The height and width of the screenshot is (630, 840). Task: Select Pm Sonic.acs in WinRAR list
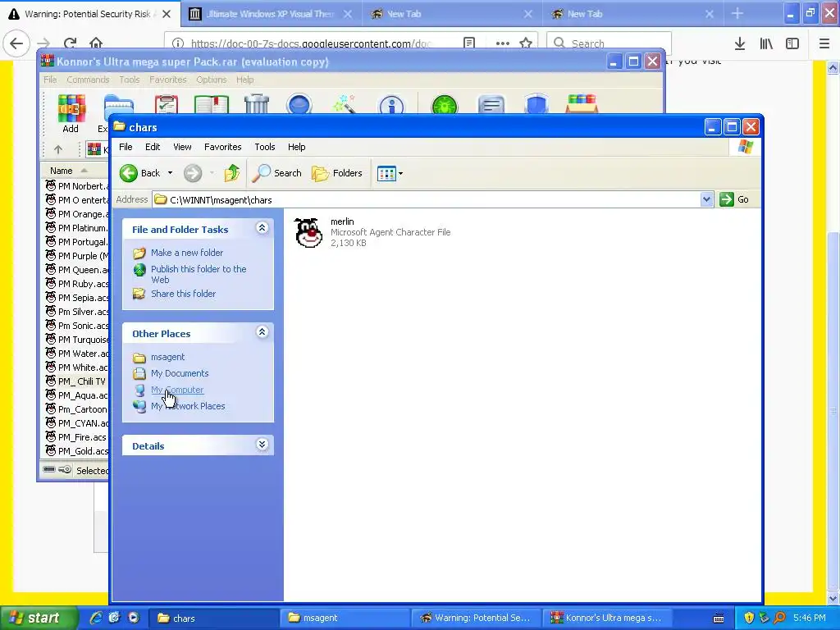click(x=76, y=325)
